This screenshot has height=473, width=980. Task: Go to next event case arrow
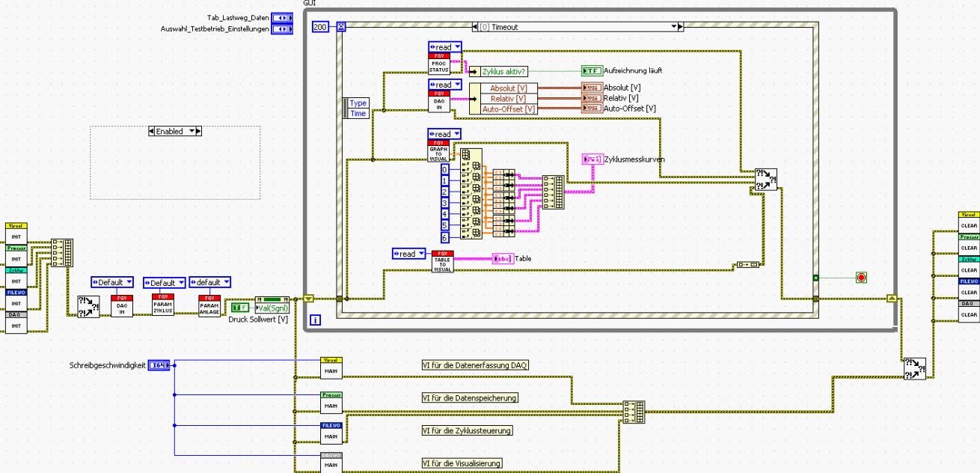click(x=680, y=26)
